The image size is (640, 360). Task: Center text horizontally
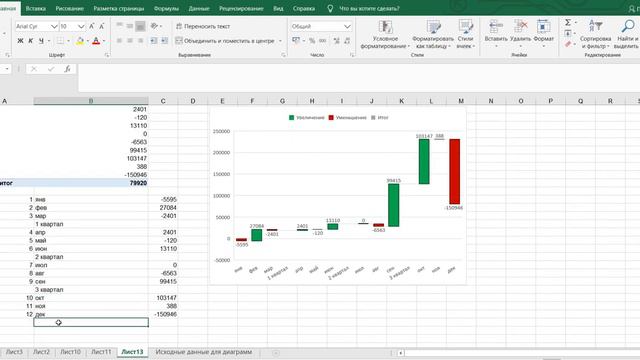click(129, 41)
